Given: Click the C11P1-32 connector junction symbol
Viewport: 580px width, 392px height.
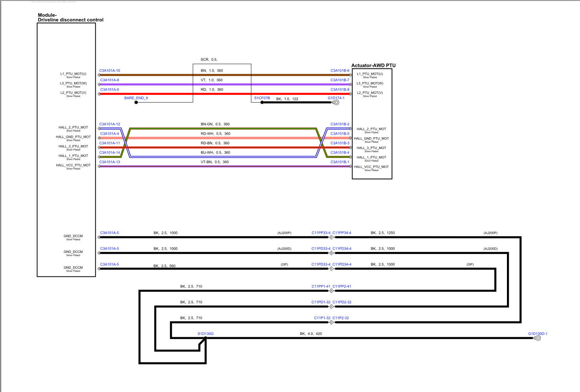Looking at the screenshot, I should [x=332, y=322].
